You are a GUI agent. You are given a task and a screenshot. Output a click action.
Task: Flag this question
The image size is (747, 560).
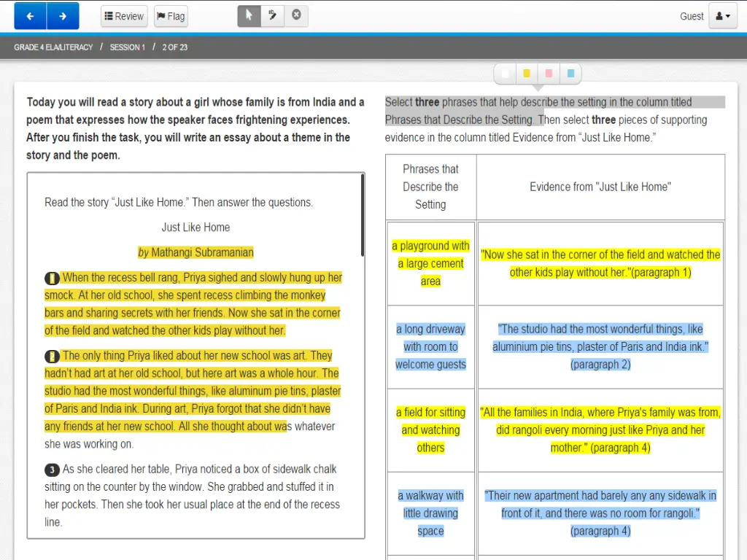pos(171,16)
